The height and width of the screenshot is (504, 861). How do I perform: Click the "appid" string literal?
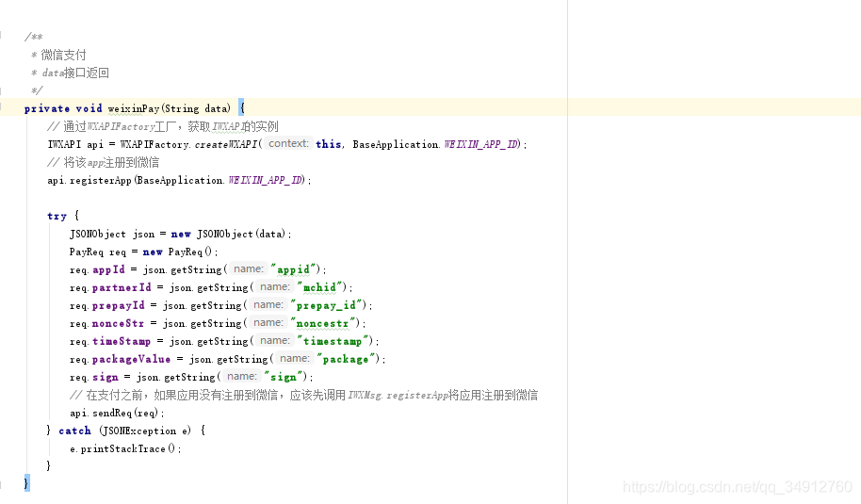(x=293, y=269)
